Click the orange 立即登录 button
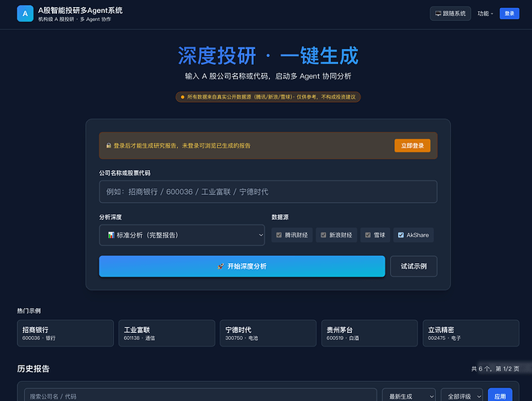This screenshot has width=532, height=401. point(413,146)
